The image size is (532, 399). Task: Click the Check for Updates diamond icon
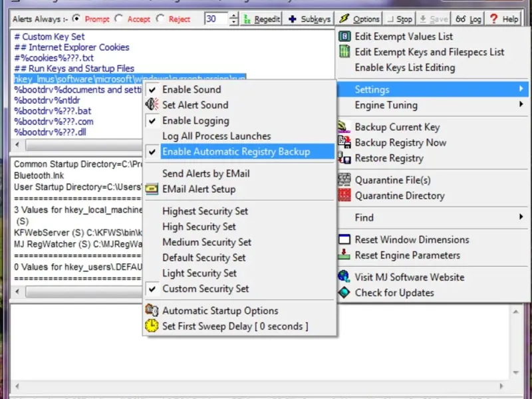(344, 293)
